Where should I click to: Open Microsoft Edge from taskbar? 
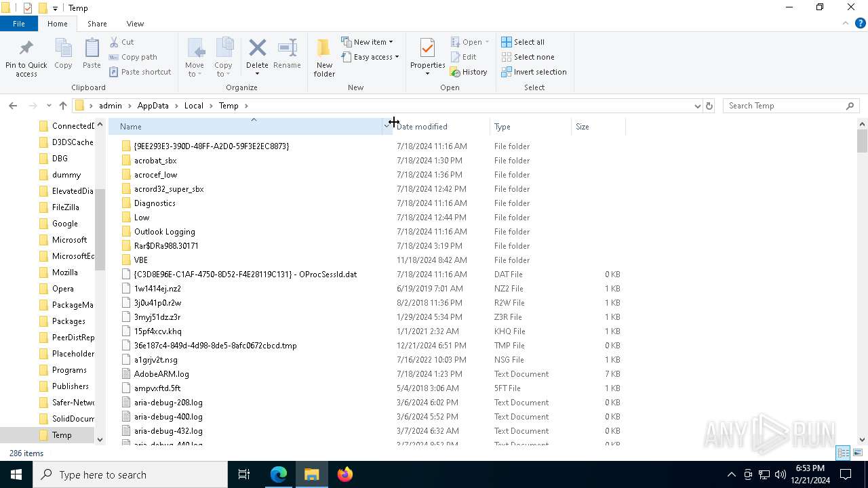tap(279, 474)
